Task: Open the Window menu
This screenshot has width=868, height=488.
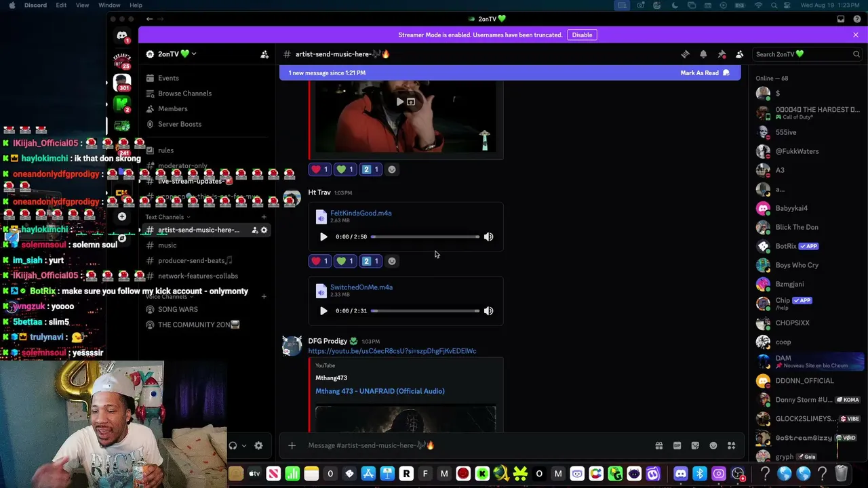Action: (x=109, y=5)
